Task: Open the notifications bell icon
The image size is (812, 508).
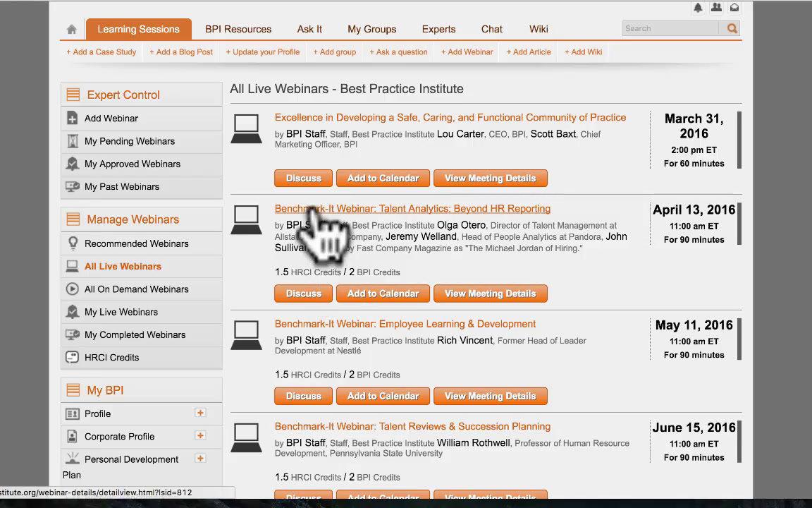Action: tap(698, 8)
